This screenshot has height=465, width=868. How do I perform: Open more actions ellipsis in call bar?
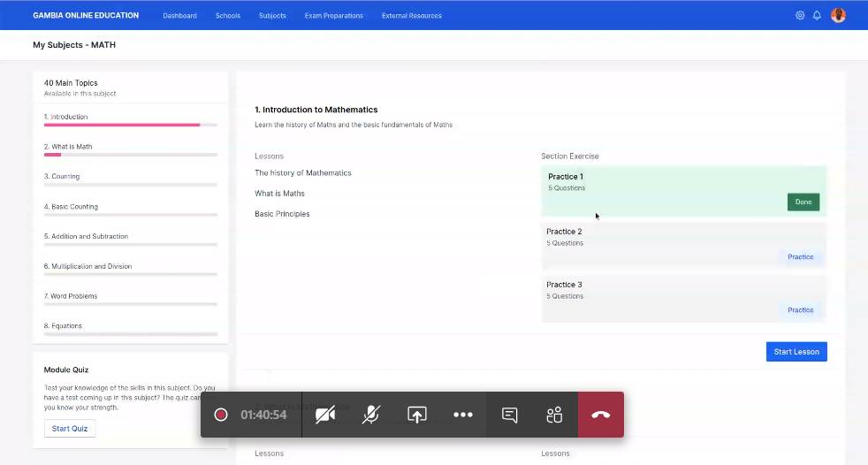463,415
